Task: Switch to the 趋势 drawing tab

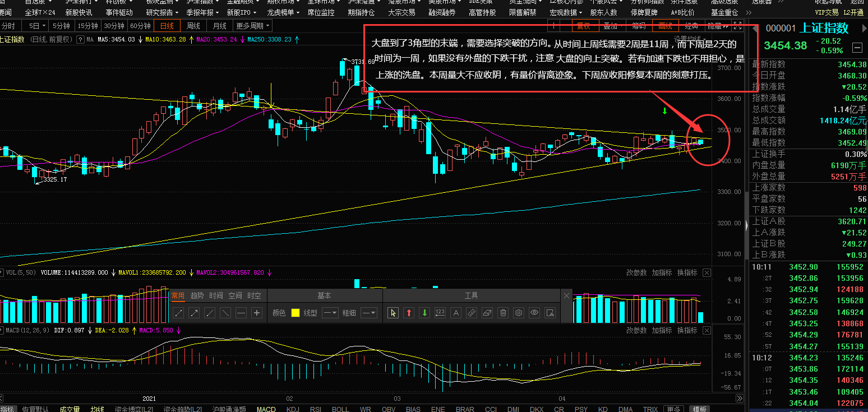Action: (197, 295)
